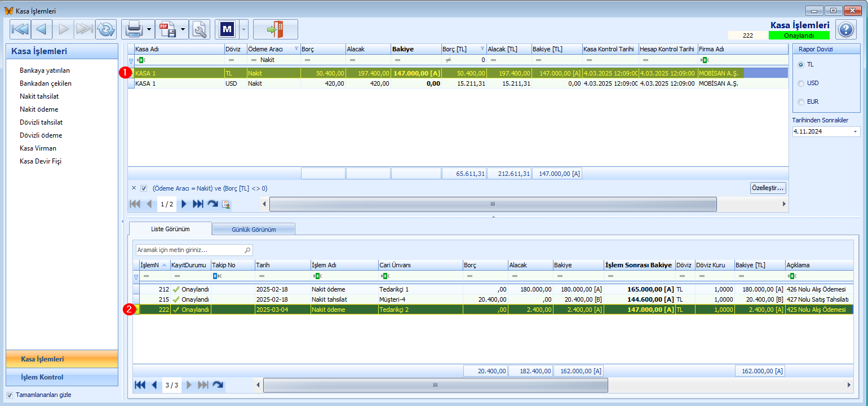Click the Özelleştir... button

(x=767, y=188)
